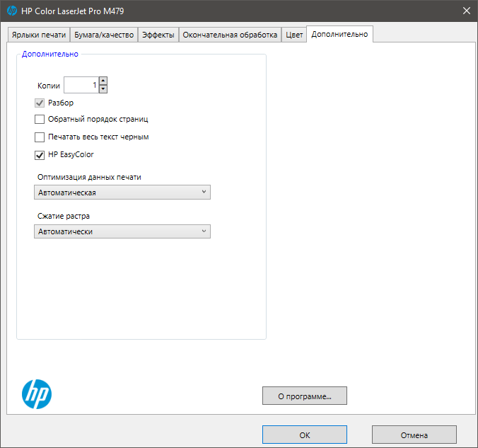Decrease copies with the down arrow
Image resolution: width=478 pixels, height=448 pixels.
pyautogui.click(x=103, y=89)
